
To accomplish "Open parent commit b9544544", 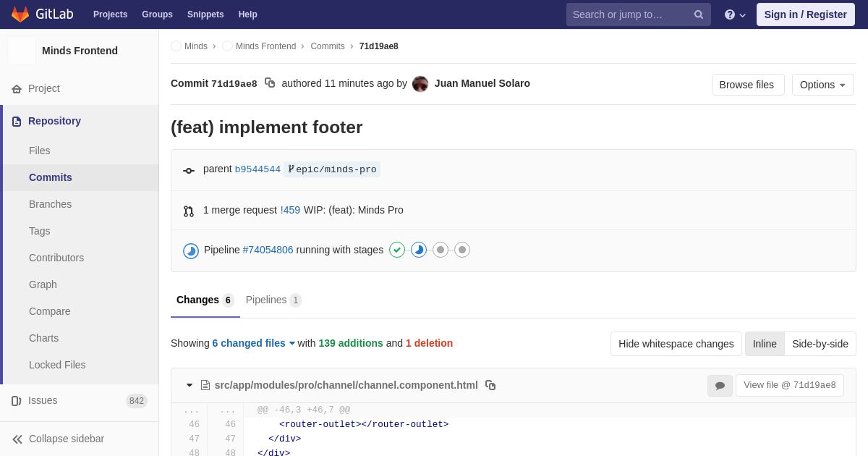I will pos(258,169).
